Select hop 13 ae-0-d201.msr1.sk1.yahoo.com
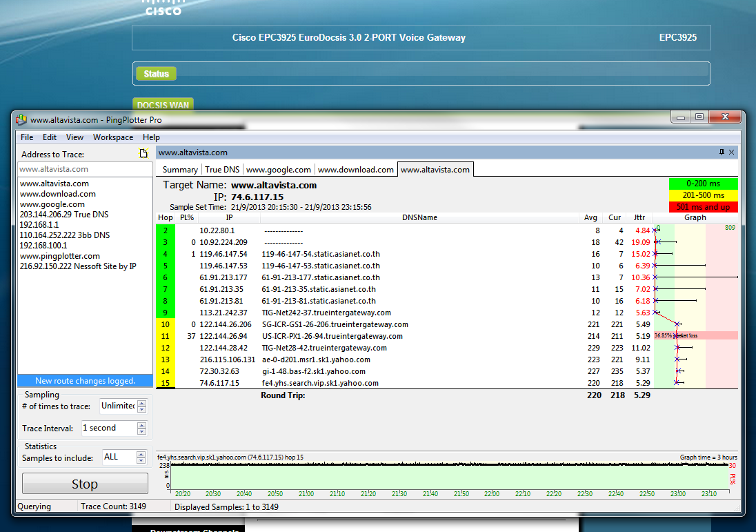 pyautogui.click(x=447, y=359)
